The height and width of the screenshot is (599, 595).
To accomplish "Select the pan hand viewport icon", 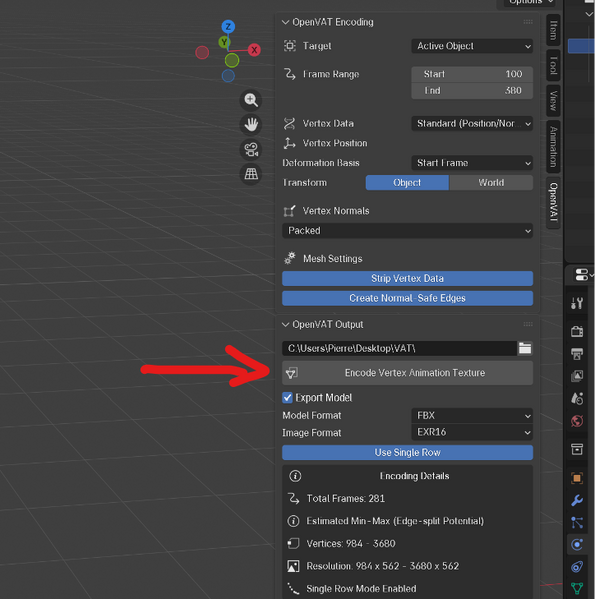I will (x=251, y=125).
